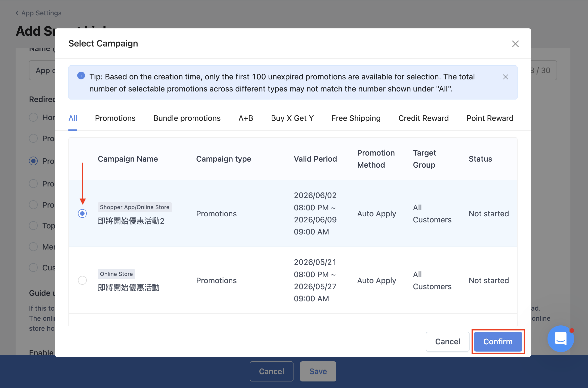Confirm the campaign selection

point(498,342)
